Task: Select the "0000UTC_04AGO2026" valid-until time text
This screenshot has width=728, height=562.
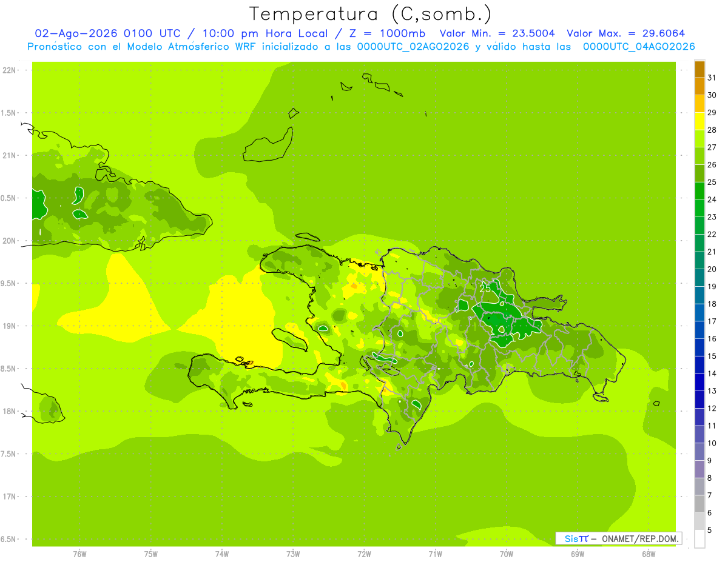Action: [x=639, y=46]
